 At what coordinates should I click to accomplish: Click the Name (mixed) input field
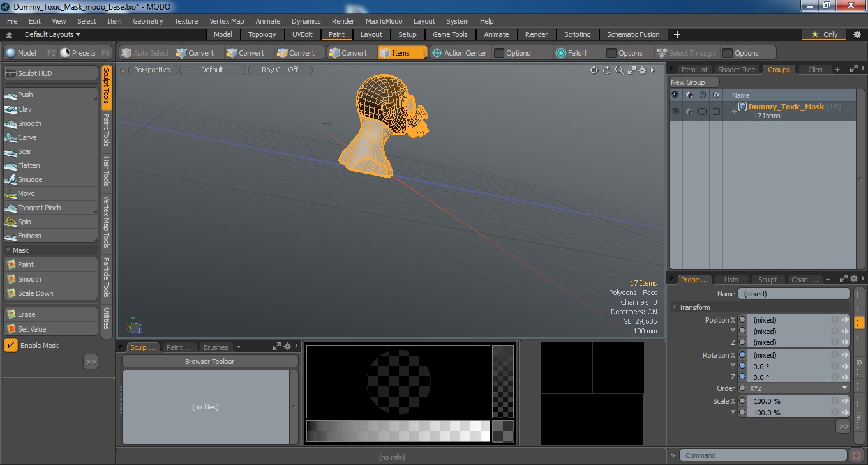(793, 294)
